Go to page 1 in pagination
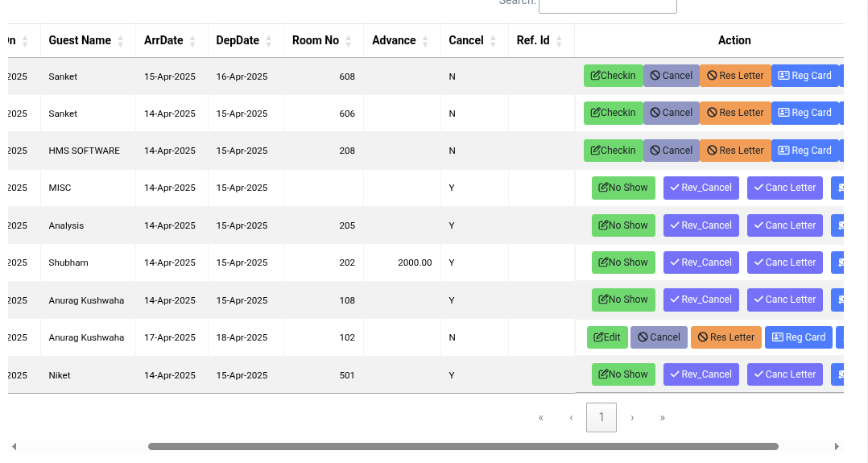 601,417
